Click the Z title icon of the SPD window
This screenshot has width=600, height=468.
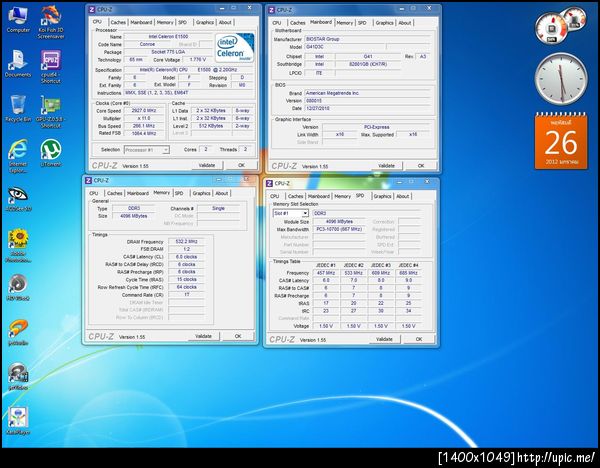pos(269,184)
